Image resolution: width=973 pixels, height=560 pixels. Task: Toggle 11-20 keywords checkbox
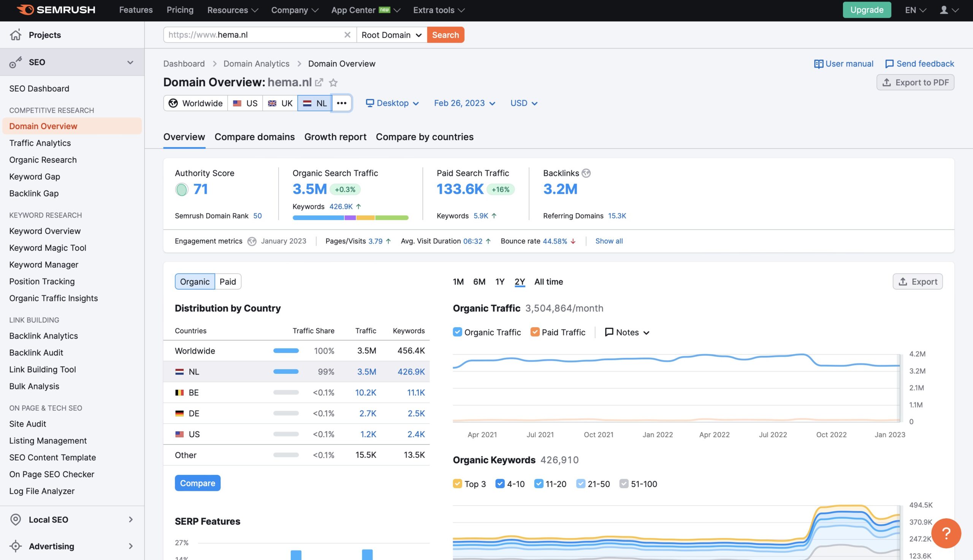pyautogui.click(x=539, y=484)
